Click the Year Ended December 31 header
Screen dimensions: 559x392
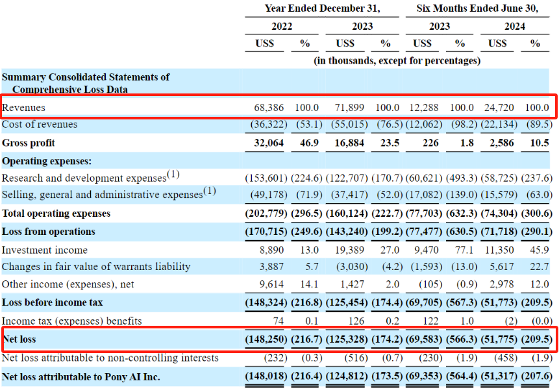(x=322, y=8)
